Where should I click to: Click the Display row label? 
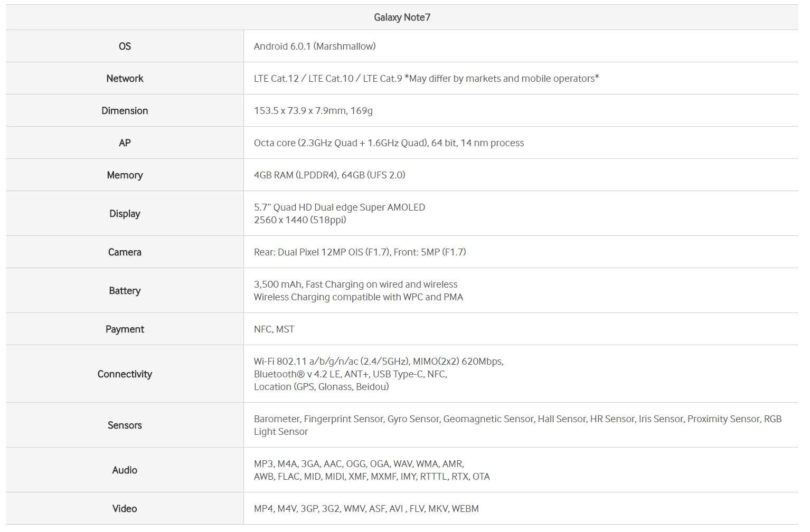point(125,214)
